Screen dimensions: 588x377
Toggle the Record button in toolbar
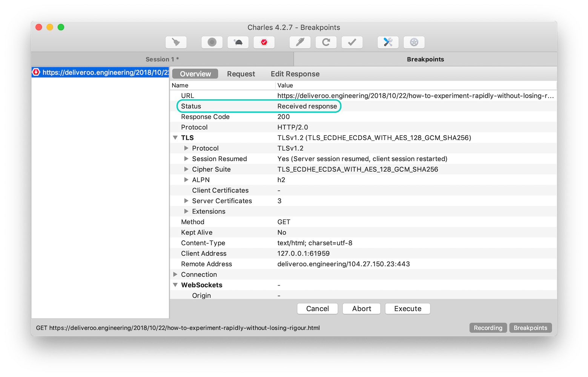tap(212, 42)
